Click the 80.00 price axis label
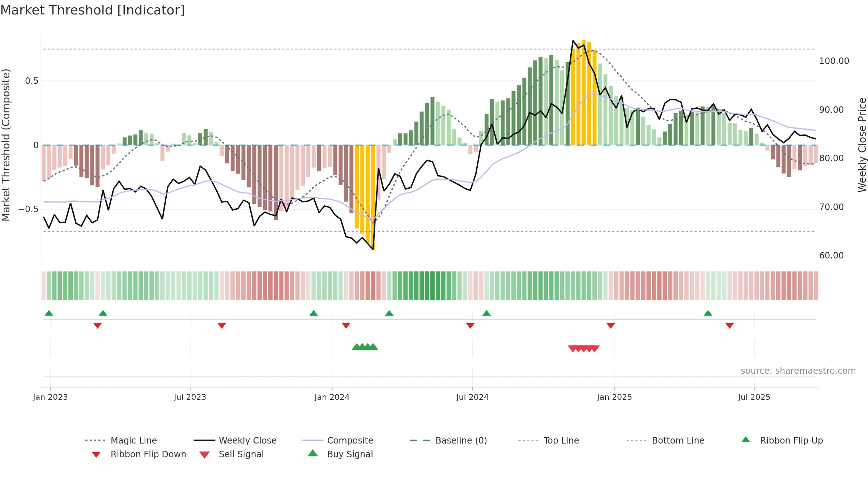The image size is (868, 488). [831, 158]
